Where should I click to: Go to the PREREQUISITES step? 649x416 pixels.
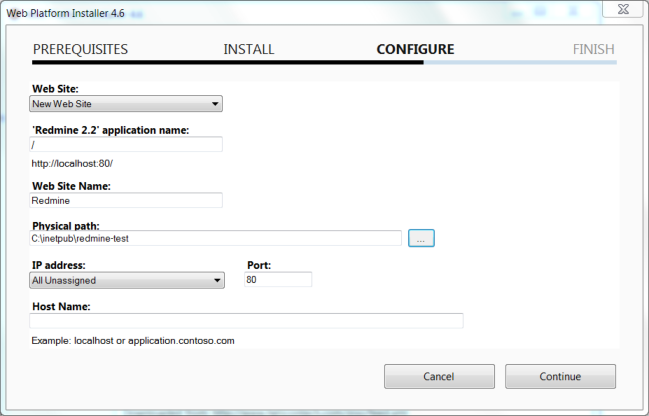tap(80, 49)
